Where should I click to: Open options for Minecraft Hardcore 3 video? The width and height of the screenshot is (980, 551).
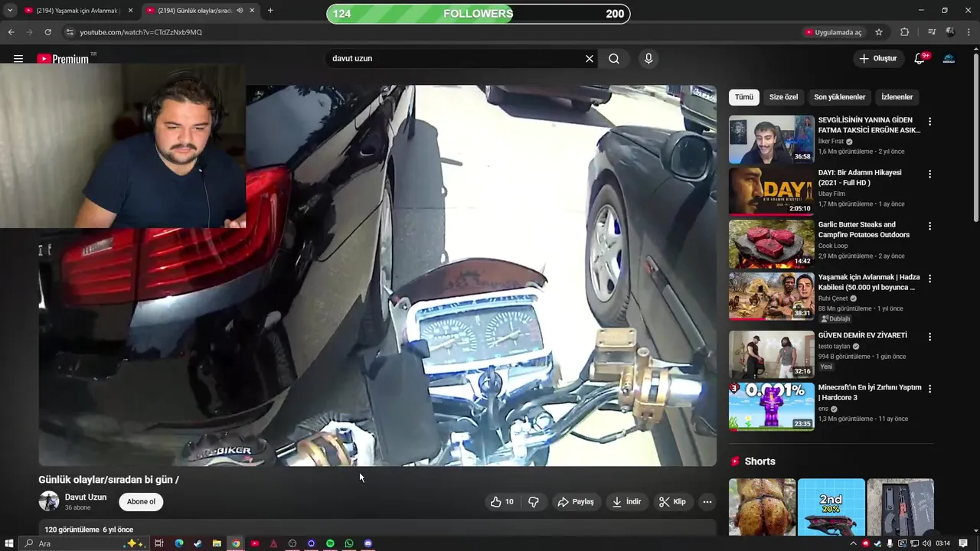[929, 389]
